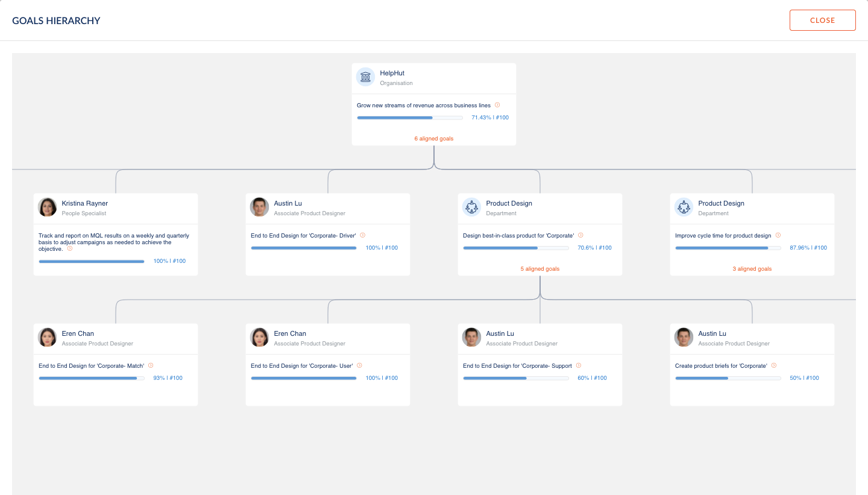Open the MQL results tracking goal text

point(113,242)
